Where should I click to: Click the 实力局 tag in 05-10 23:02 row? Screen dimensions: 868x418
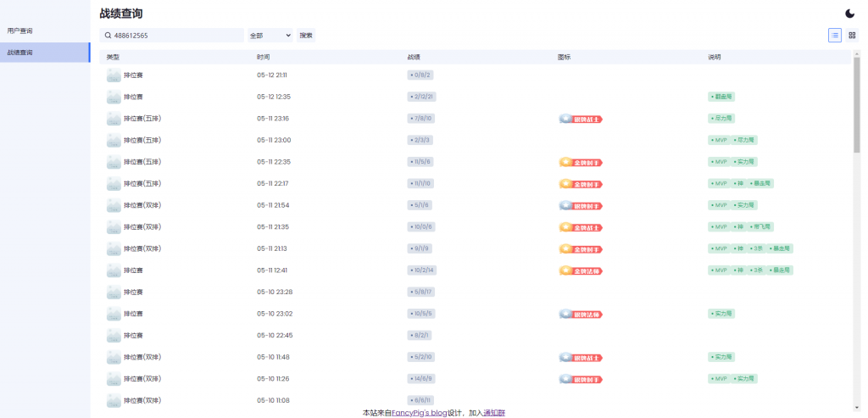point(721,314)
